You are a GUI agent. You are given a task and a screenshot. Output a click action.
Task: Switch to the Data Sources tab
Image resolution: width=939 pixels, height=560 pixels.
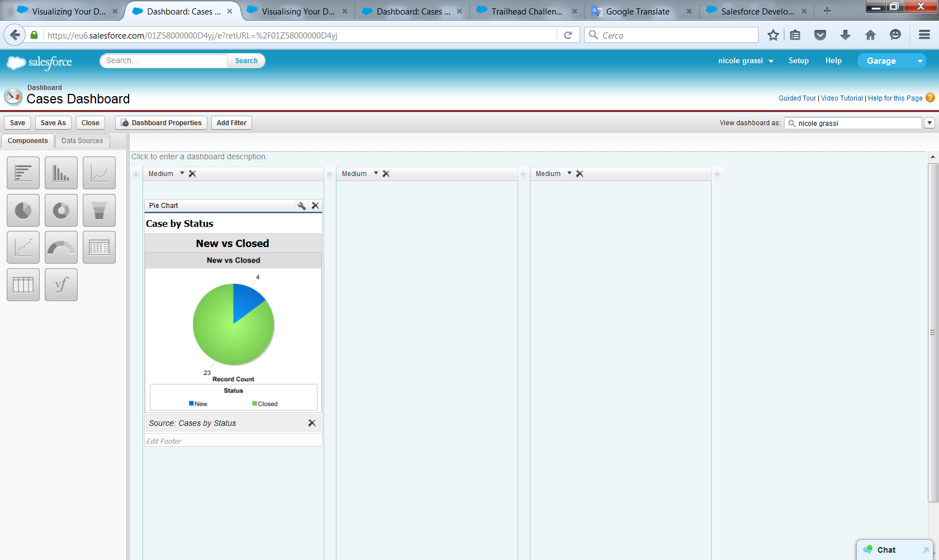tap(82, 141)
